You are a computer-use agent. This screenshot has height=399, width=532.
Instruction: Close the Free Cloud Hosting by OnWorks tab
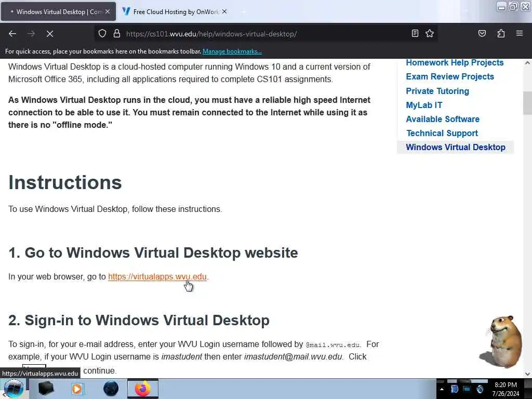coord(224,11)
